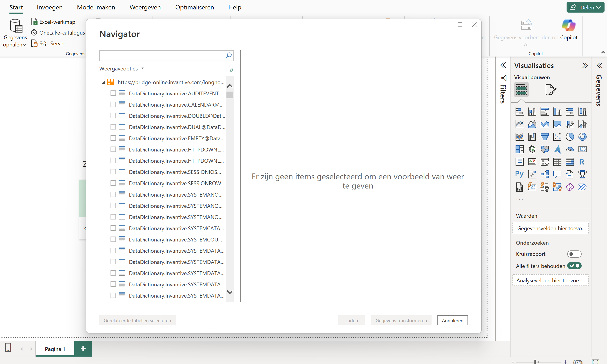Check DataDictionary.Invantive.EMPTY table
607x364 pixels.
(x=113, y=138)
